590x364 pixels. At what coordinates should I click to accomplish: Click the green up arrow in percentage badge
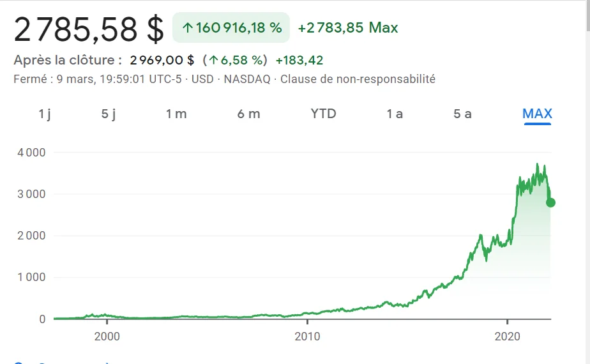coord(187,28)
